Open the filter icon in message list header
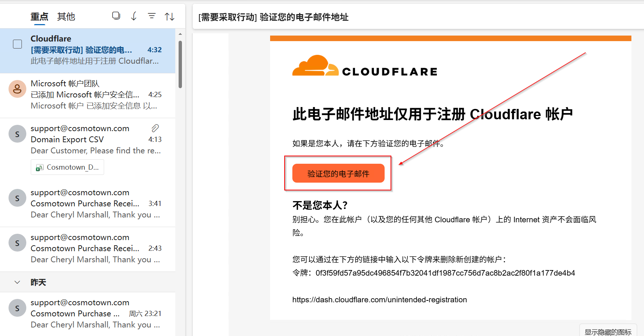The image size is (644, 336). (x=152, y=16)
